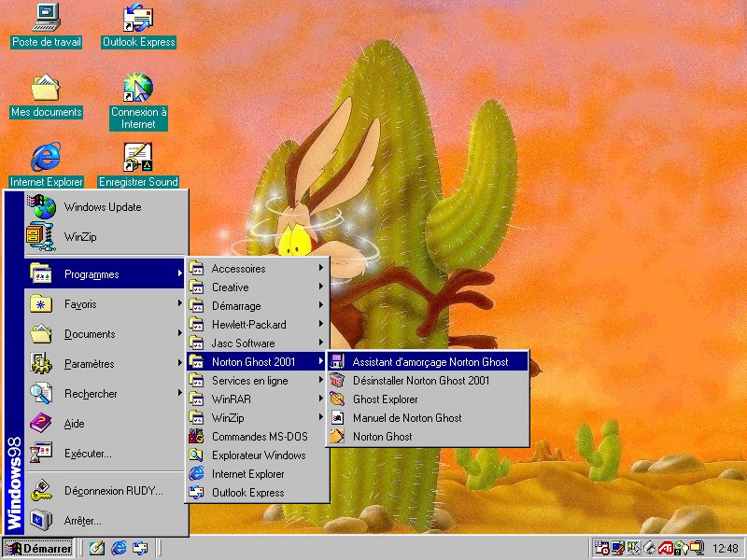Select Désinstaller Norton Ghost 2001
Viewport: 747px width, 560px height.
(428, 381)
